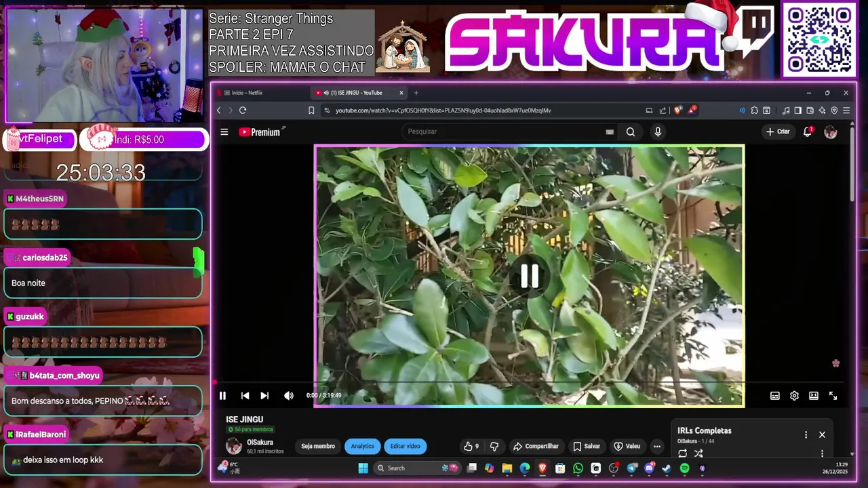Open the browser hamburger main menu
Viewport: 868px width, 488px height.
coord(846,110)
